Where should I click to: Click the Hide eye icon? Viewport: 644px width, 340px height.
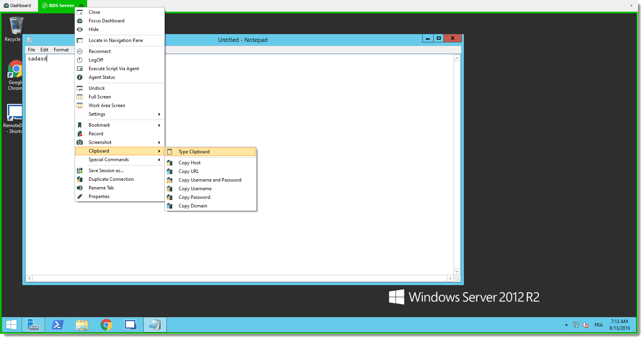(x=80, y=29)
